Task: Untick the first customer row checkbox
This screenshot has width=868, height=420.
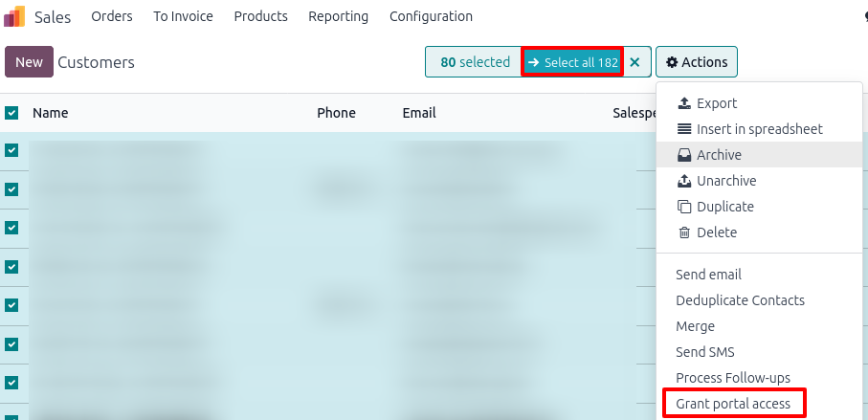Action: click(x=11, y=150)
